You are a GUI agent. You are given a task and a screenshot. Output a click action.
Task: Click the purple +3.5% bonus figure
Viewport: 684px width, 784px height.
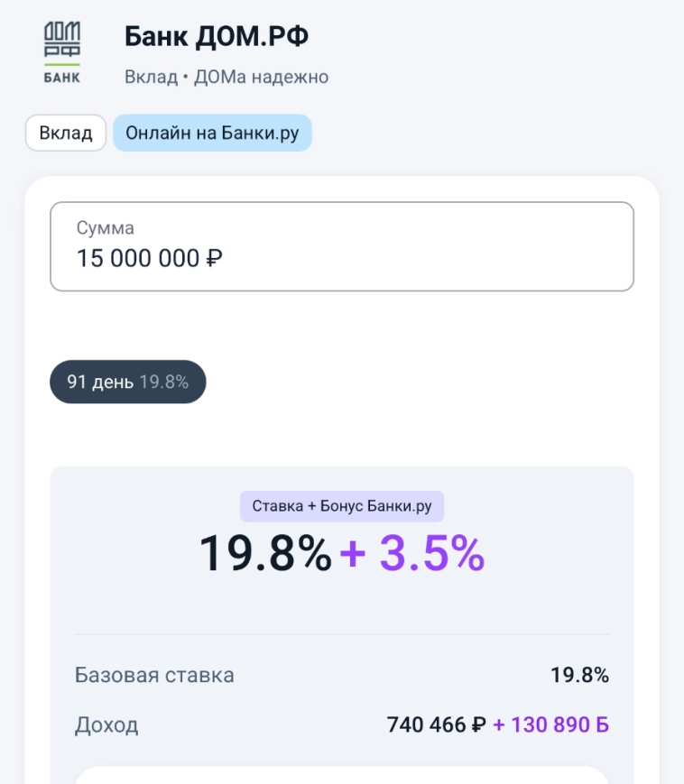point(413,553)
